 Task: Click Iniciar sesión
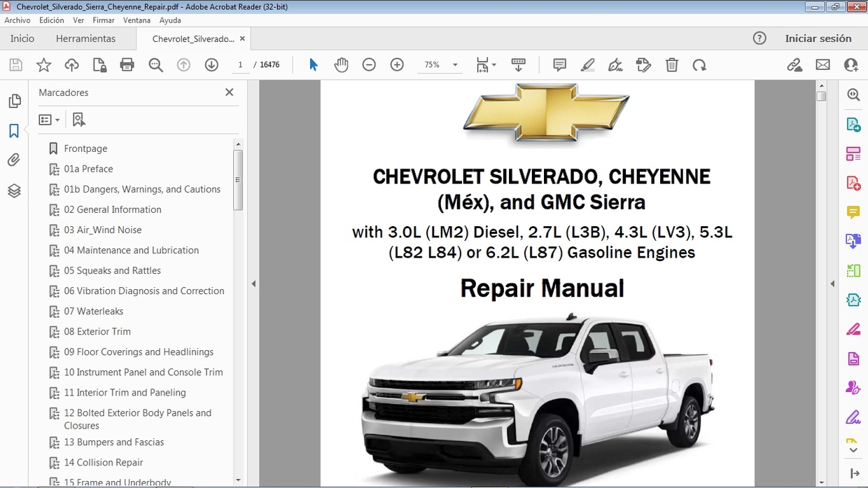820,39
